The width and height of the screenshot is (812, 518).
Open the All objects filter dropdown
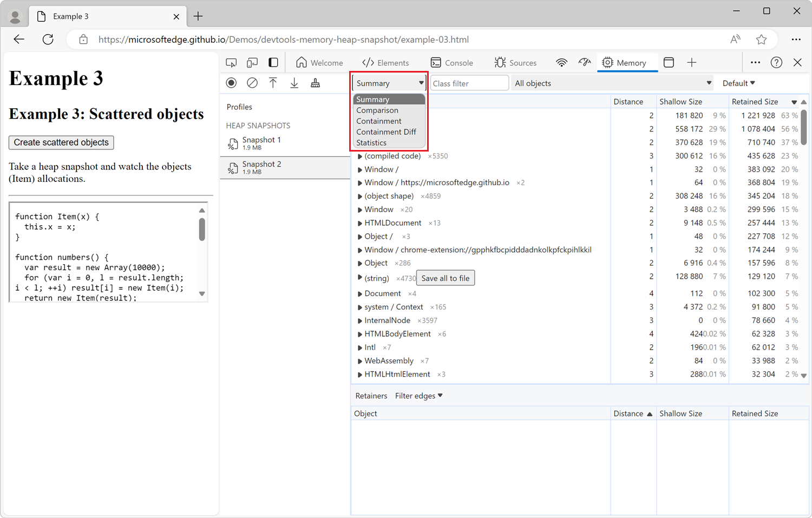pos(612,82)
